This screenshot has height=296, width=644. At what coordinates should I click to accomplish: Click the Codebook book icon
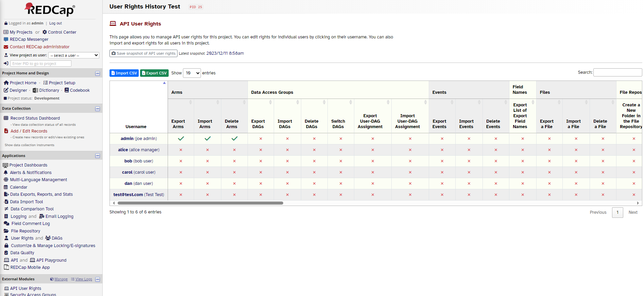click(x=67, y=90)
